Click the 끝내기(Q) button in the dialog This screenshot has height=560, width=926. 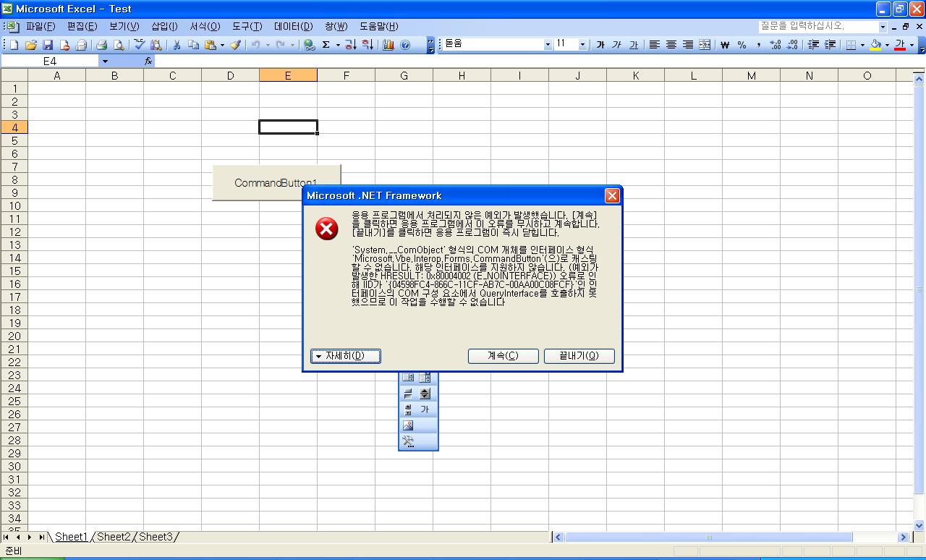point(579,356)
